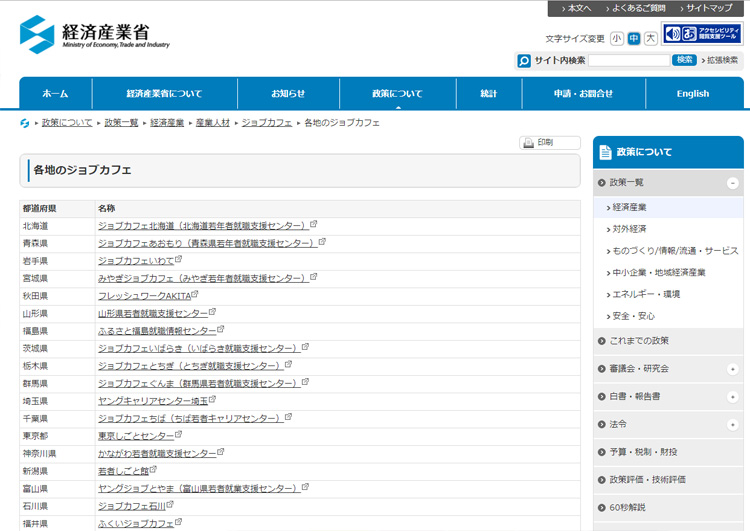Click the breadcrumb home logo icon
Viewport: 750px width, 531px height.
(24, 123)
